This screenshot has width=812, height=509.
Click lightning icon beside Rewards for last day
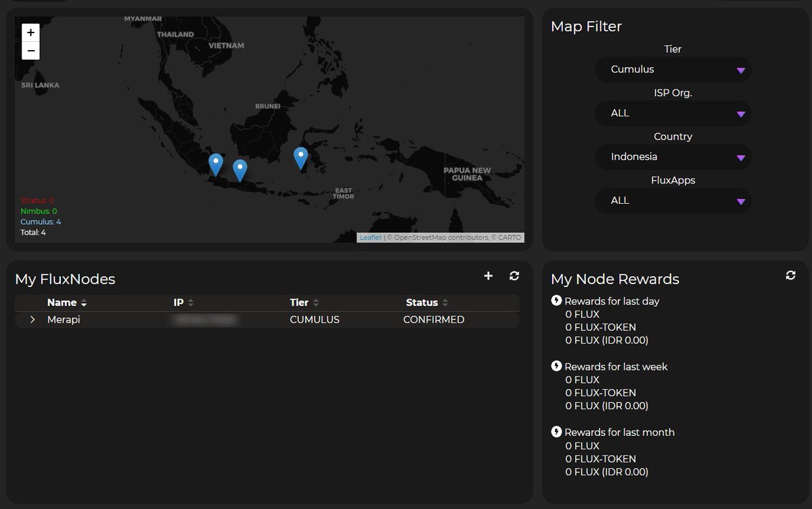click(x=556, y=301)
